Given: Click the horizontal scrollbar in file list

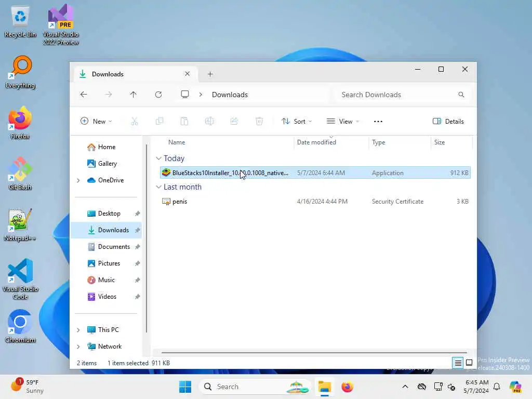Looking at the screenshot, I should coord(314,352).
